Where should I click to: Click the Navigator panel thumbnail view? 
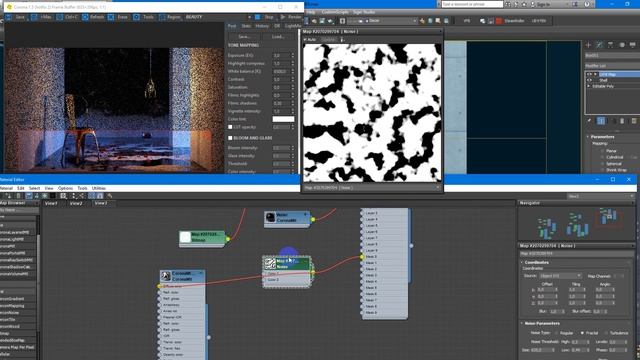[x=576, y=223]
